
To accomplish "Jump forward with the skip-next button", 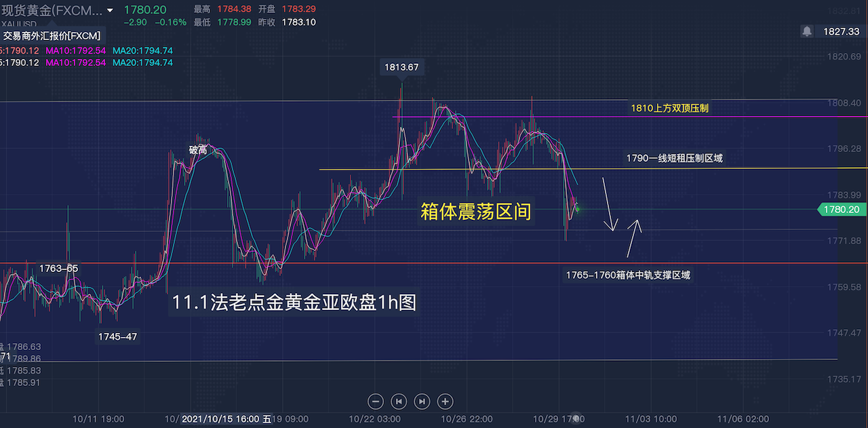I will coord(422,402).
